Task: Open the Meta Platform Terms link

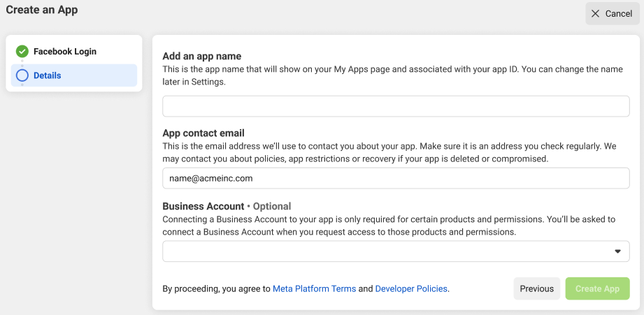Action: 314,288
